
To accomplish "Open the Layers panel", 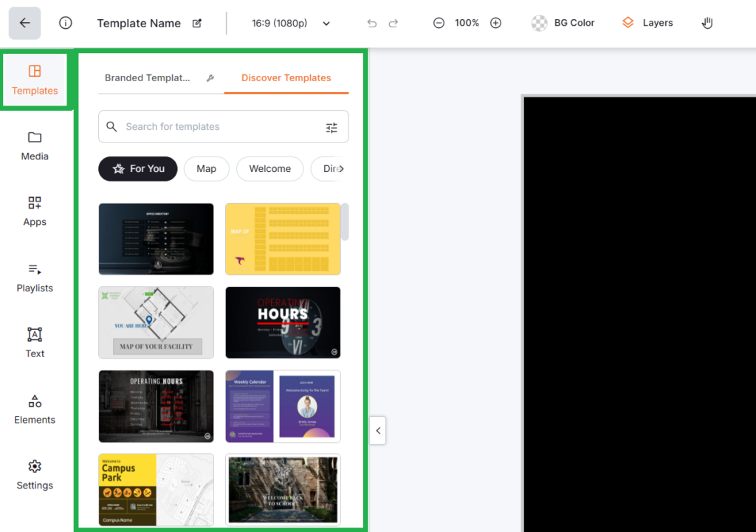I will coord(647,23).
